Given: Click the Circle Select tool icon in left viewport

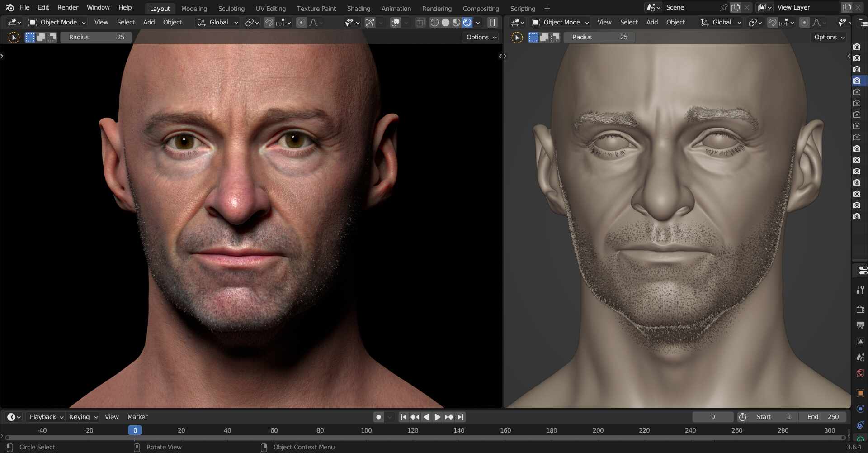Looking at the screenshot, I should (x=14, y=38).
